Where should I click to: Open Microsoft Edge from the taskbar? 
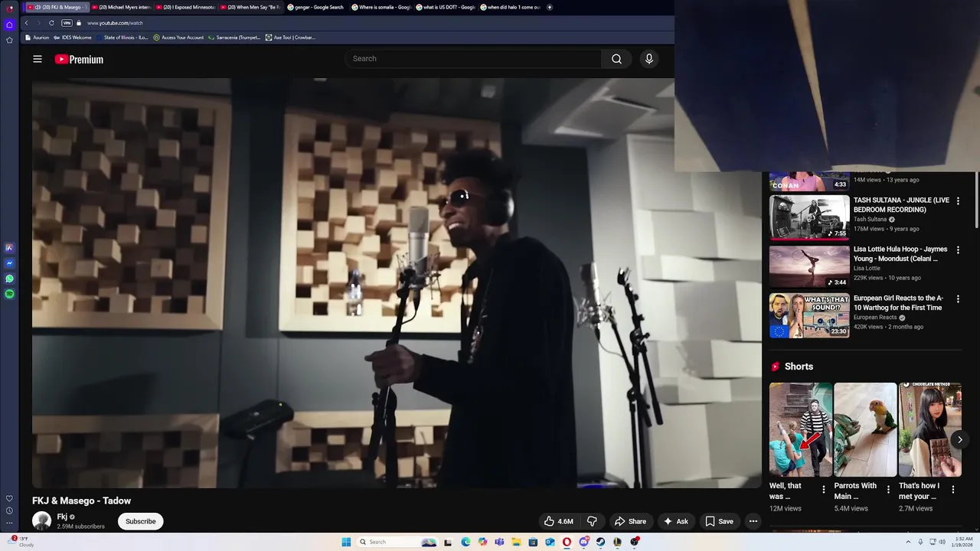[x=465, y=542]
